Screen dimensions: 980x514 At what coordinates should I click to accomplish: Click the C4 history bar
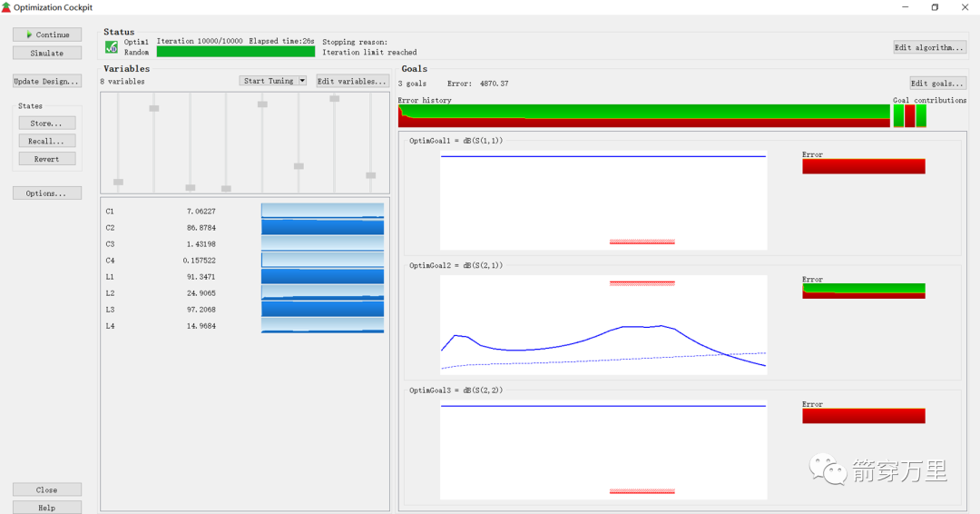322,260
